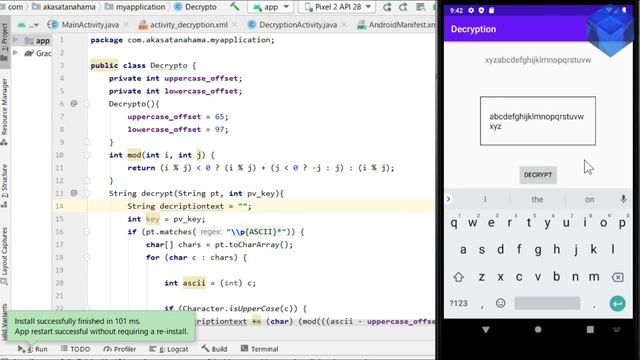Close the DecryptionActivity.java tab
This screenshot has width=640, height=360.
click(x=344, y=25)
